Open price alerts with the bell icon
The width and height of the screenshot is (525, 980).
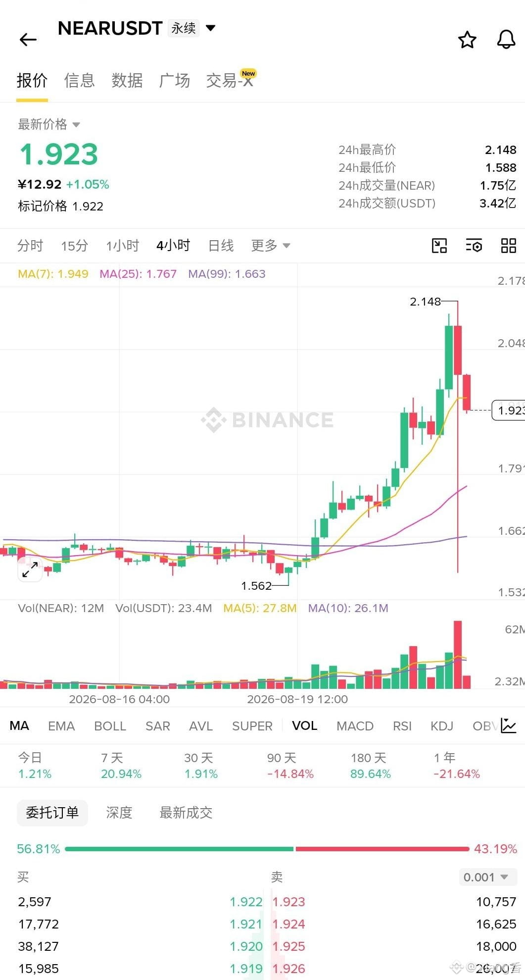[506, 40]
